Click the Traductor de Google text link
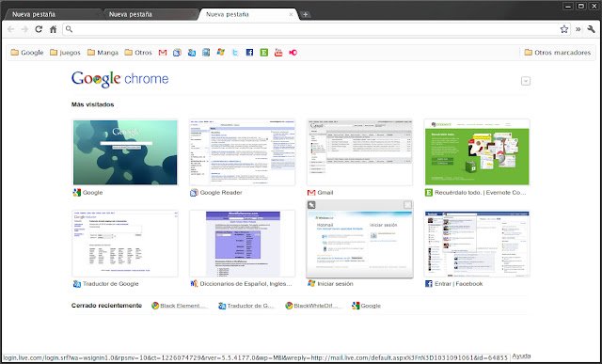This screenshot has height=364, width=602. [111, 284]
